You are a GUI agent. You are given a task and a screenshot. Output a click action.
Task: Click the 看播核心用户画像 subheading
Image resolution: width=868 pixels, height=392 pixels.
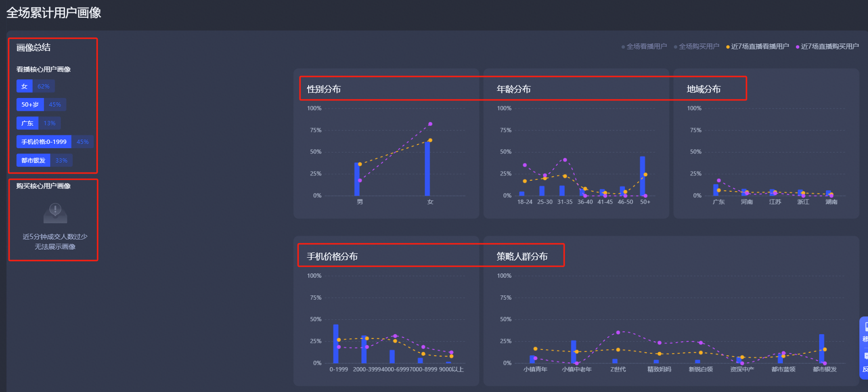(x=44, y=69)
